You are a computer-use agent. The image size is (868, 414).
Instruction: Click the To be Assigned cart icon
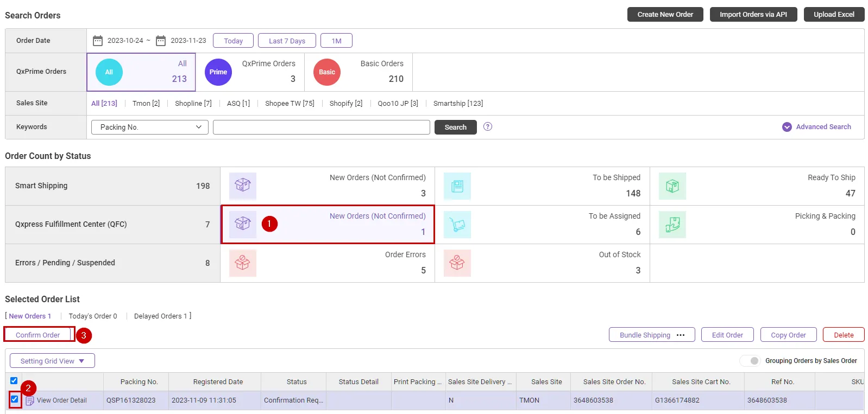tap(457, 225)
